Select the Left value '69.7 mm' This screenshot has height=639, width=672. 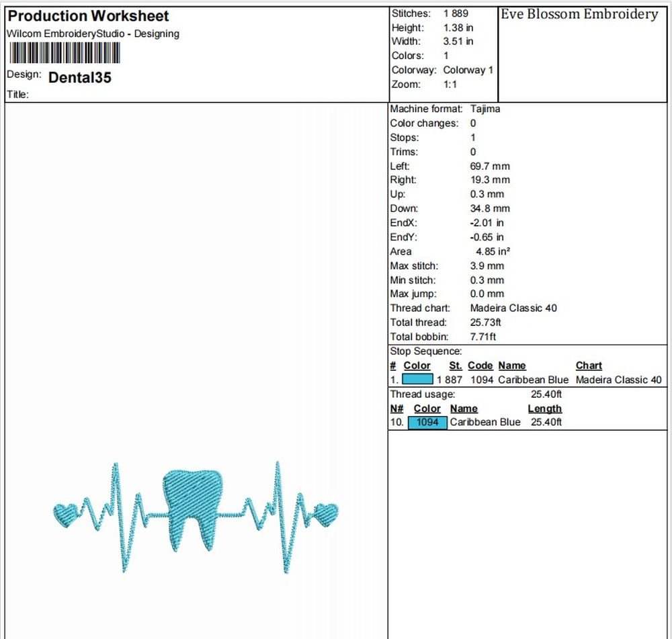[490, 166]
